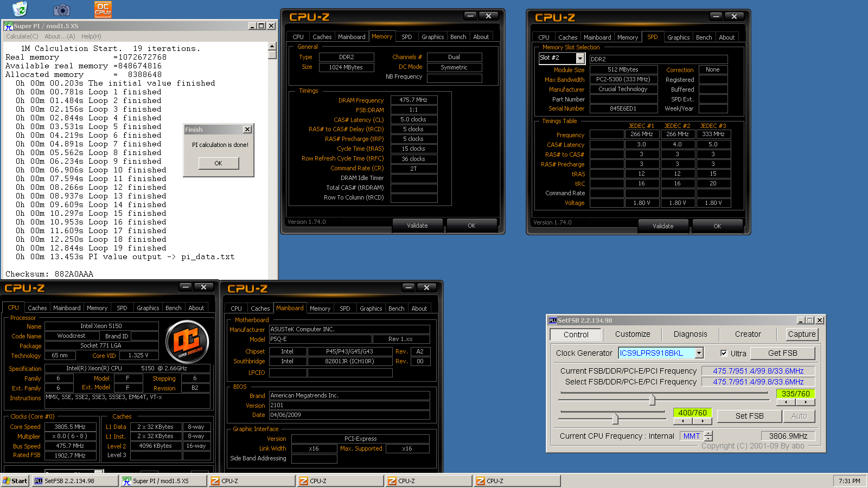This screenshot has height=488, width=868.
Task: Click the SetFSB PLL title bar icon
Action: pos(552,320)
